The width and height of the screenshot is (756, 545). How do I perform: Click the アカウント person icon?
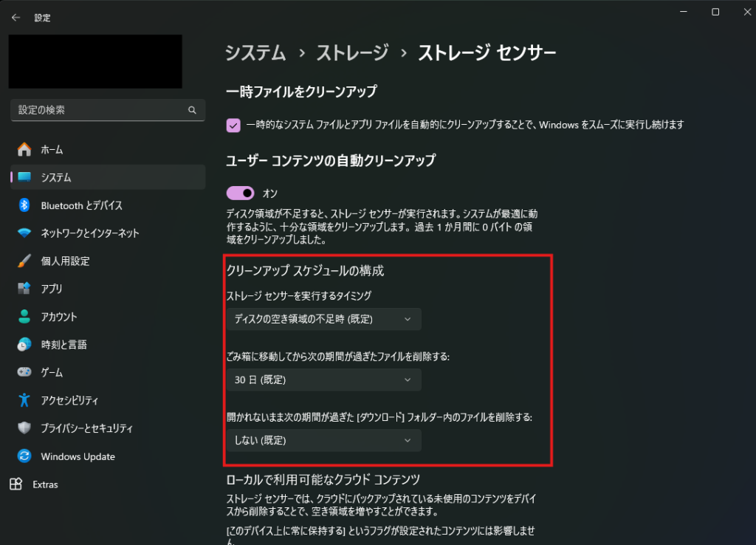click(24, 317)
